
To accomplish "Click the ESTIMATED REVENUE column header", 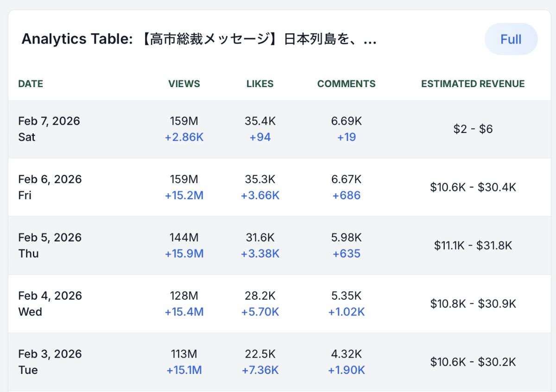I will tap(473, 84).
